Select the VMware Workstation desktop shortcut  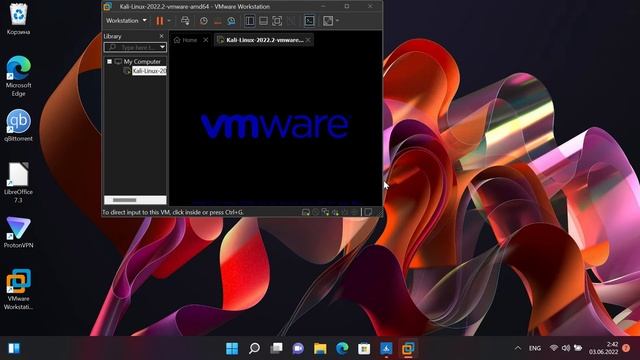tap(18, 289)
